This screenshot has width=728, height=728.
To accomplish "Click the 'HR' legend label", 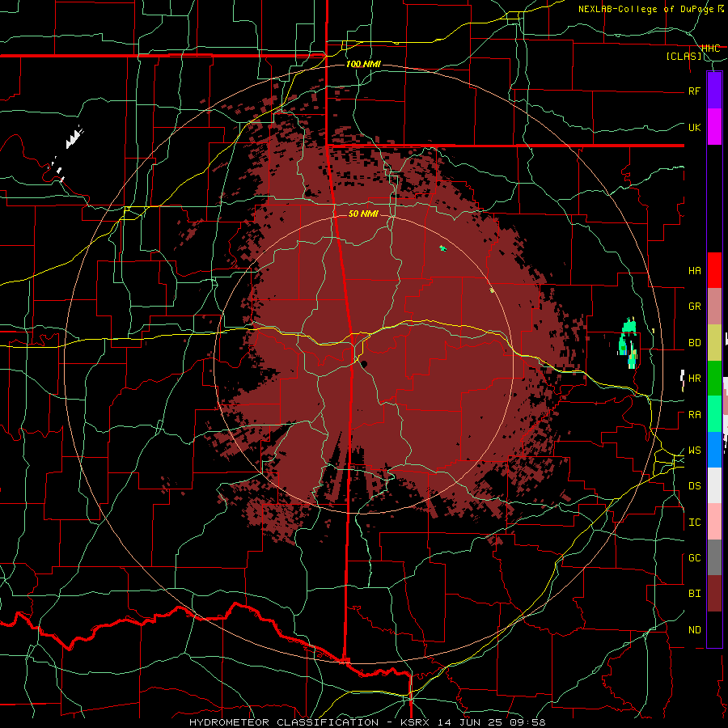I will point(694,379).
